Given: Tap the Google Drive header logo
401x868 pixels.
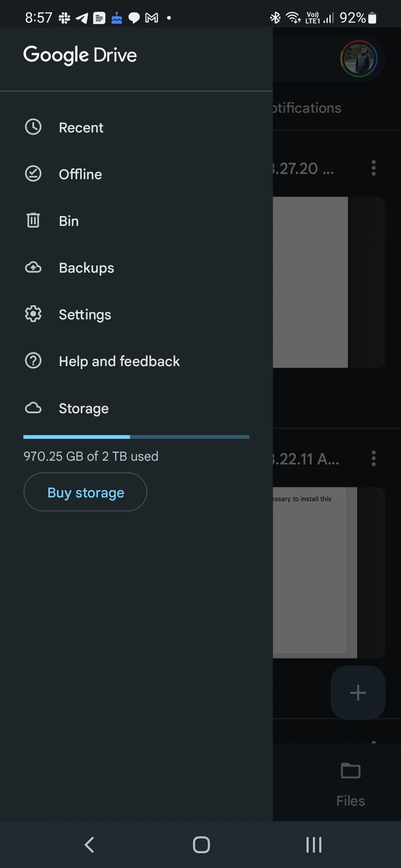Looking at the screenshot, I should point(80,55).
